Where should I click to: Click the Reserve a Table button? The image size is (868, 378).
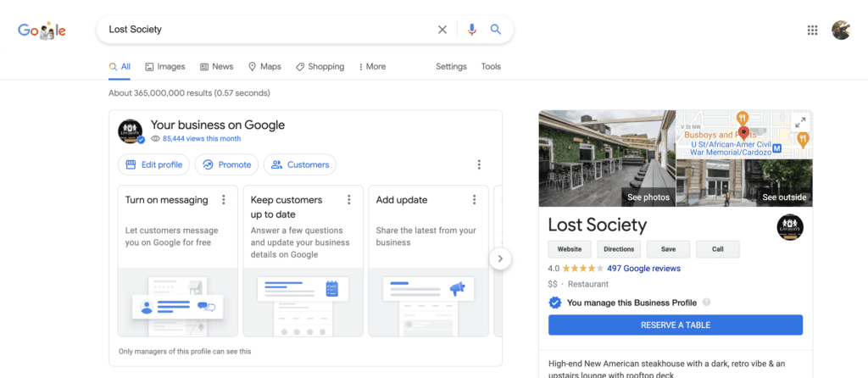pos(675,325)
